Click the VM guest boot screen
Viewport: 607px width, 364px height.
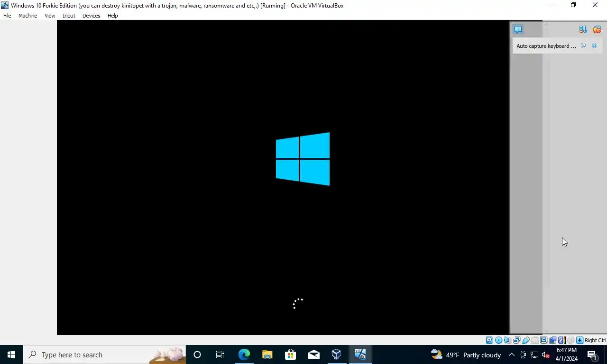pyautogui.click(x=283, y=177)
